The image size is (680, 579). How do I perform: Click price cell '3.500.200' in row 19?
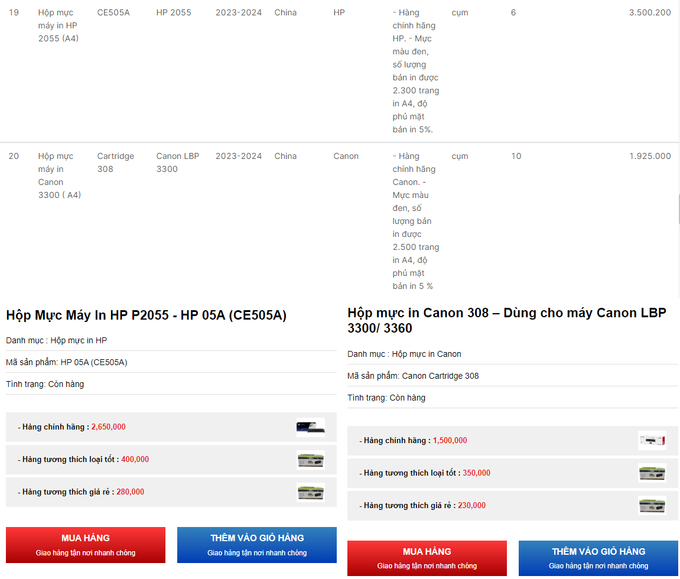point(650,13)
